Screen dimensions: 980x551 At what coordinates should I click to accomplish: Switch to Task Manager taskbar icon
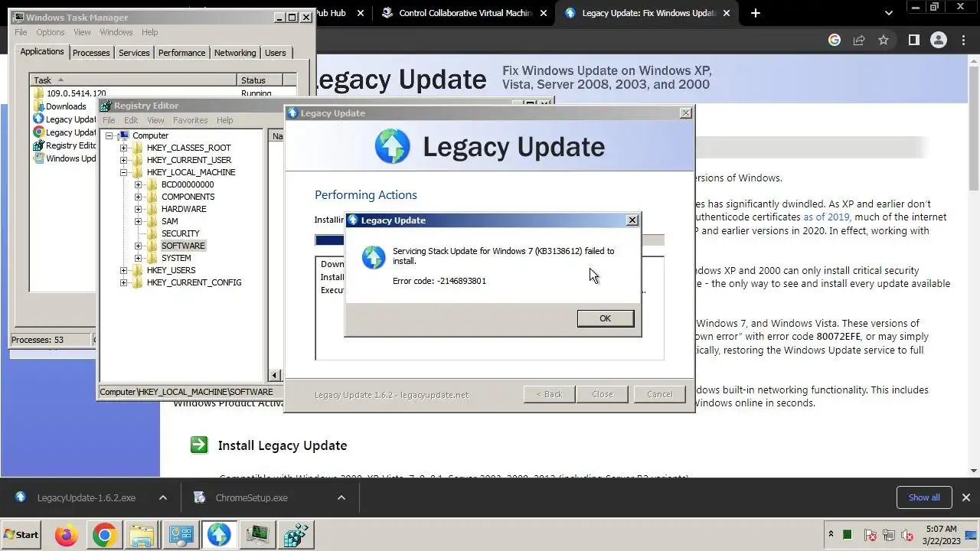point(257,535)
